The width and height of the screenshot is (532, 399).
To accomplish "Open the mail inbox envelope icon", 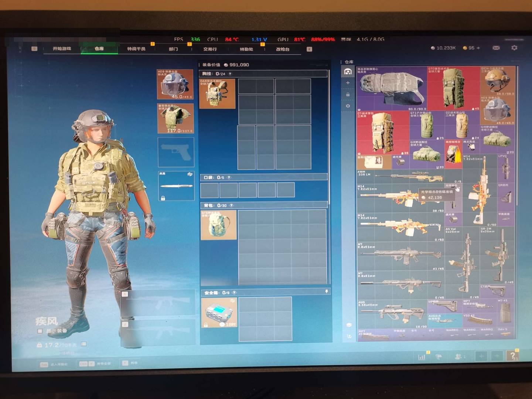I will pos(496,48).
